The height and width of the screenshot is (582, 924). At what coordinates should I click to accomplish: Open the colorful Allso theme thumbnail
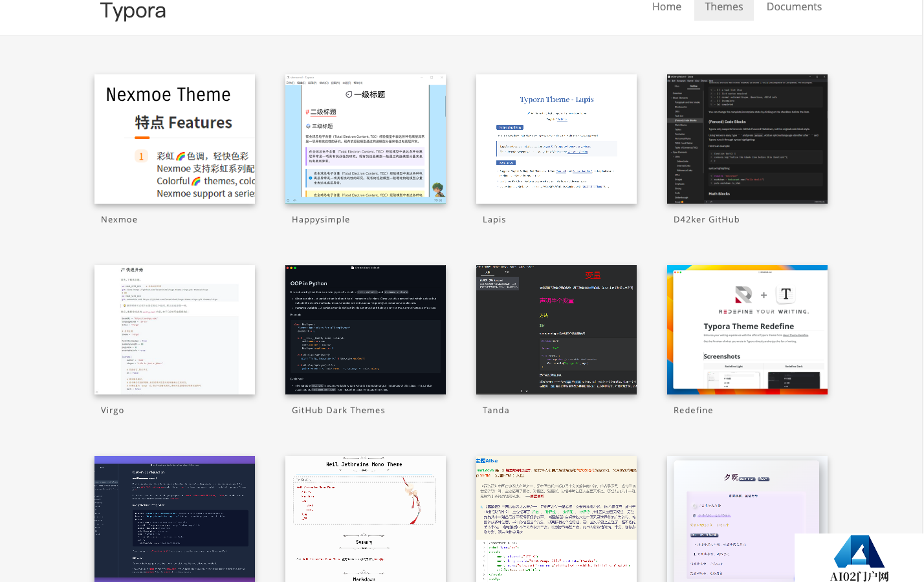556,519
